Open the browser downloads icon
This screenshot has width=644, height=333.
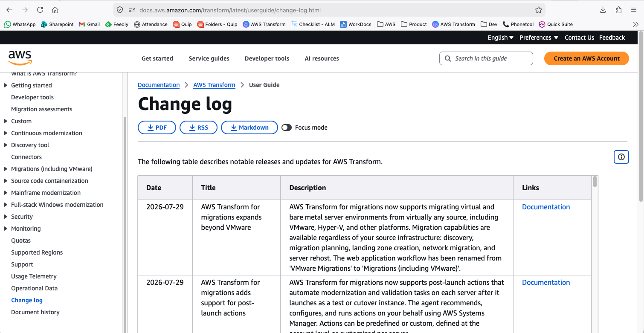[603, 10]
